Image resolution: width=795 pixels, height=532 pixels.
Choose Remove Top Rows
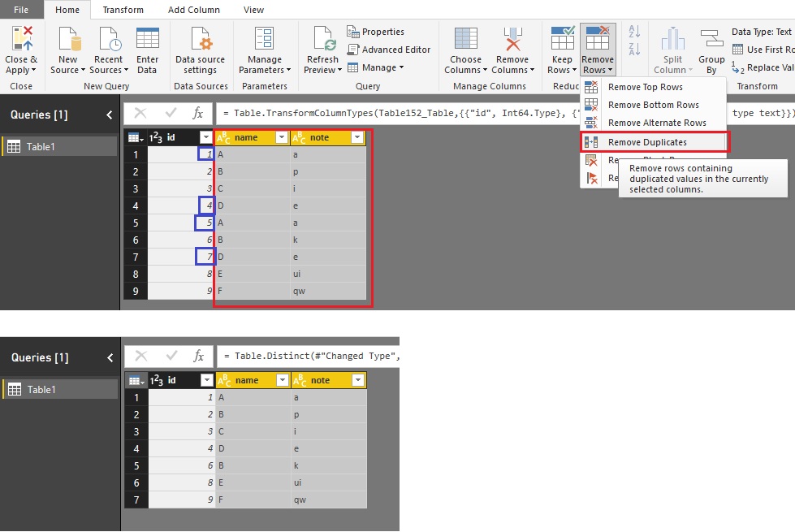point(653,87)
